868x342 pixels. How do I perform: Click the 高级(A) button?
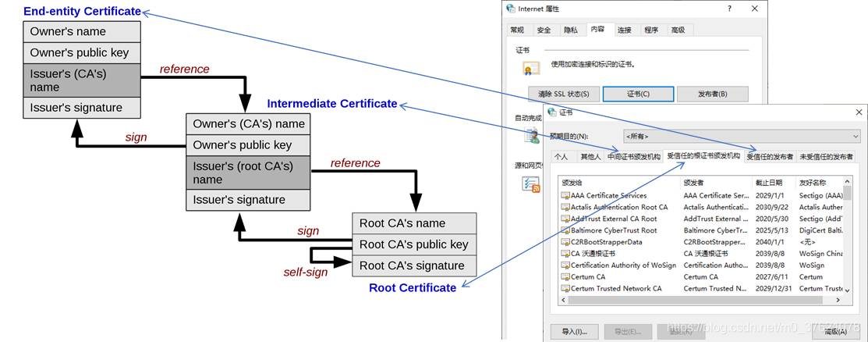pos(835,332)
